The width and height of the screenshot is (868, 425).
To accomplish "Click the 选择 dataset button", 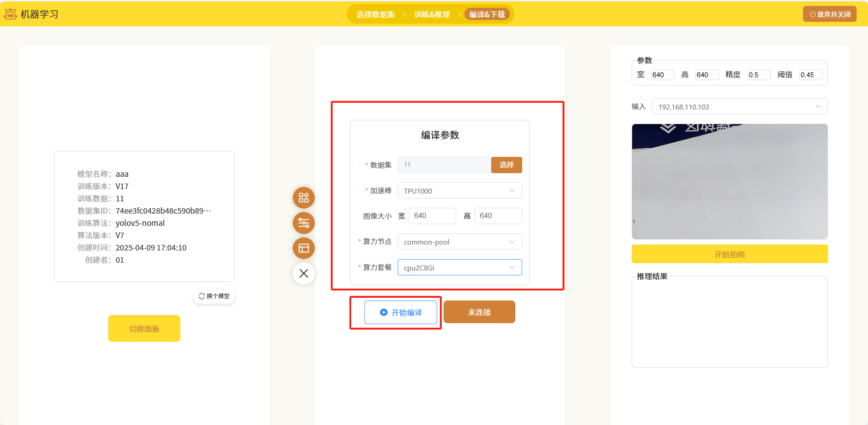I will pyautogui.click(x=506, y=165).
